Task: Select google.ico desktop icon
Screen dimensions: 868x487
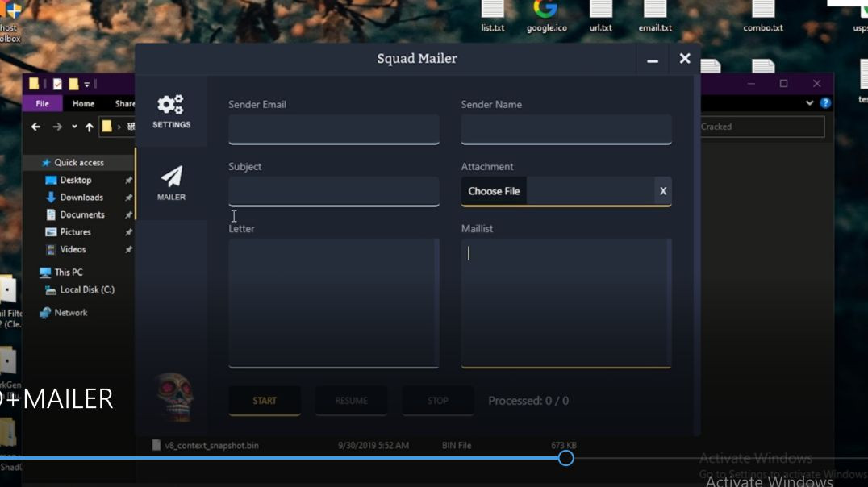Action: pos(546,17)
